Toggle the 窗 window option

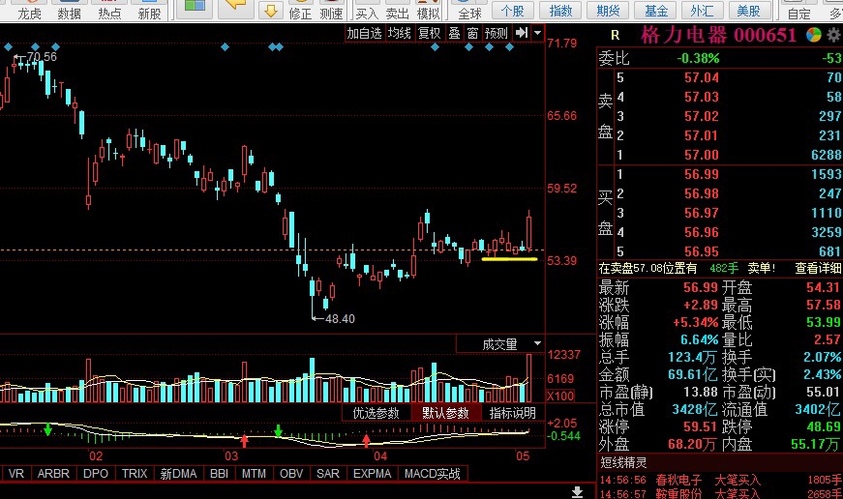tap(473, 33)
